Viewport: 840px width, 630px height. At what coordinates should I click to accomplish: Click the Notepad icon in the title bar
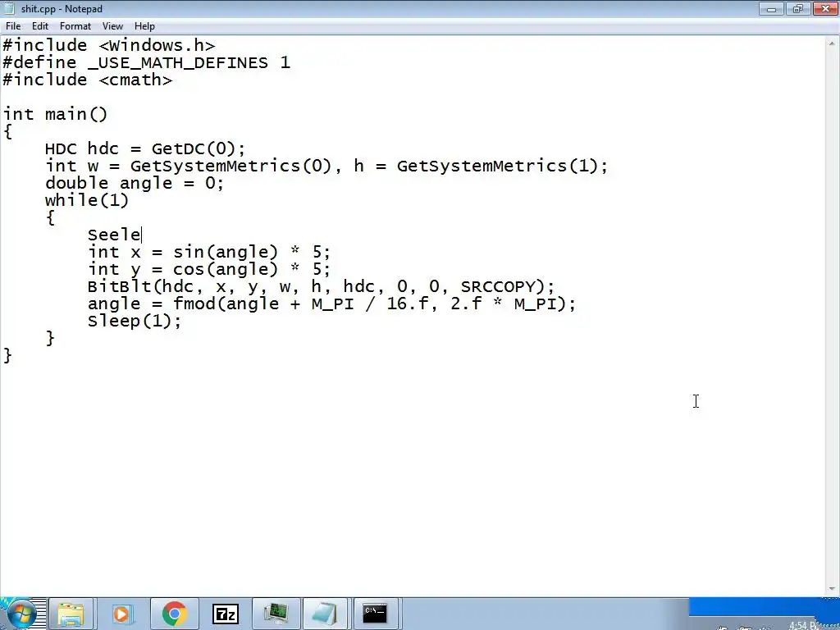pyautogui.click(x=9, y=8)
